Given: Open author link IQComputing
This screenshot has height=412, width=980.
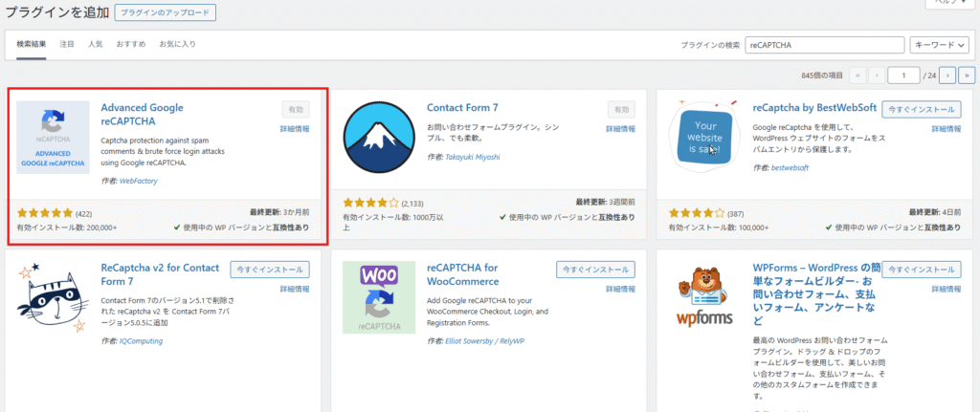Looking at the screenshot, I should [141, 341].
